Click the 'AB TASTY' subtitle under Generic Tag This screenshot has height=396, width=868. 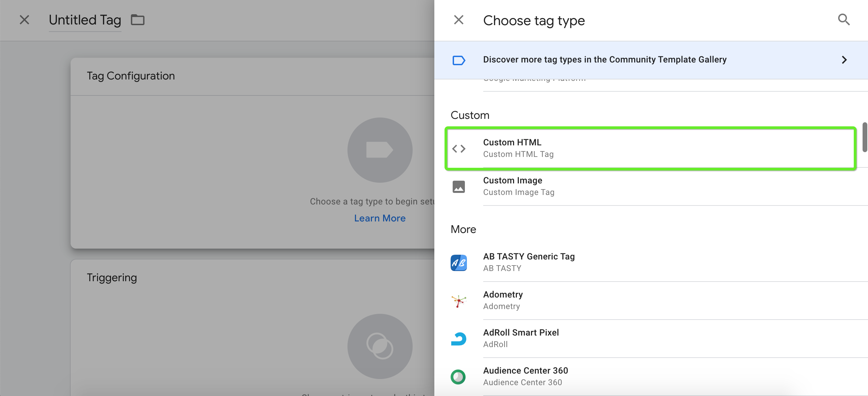(502, 268)
